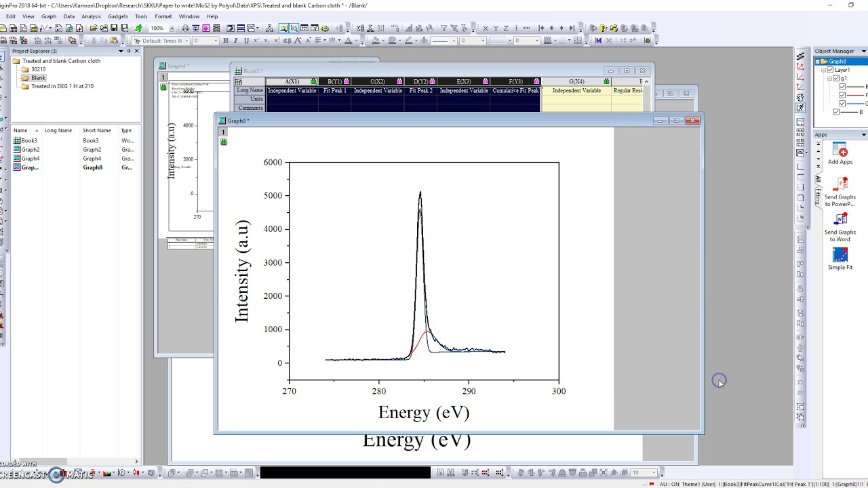Screen dimensions: 868x488
Task: Click the Print icon in the toolbar
Action: pyautogui.click(x=185, y=28)
